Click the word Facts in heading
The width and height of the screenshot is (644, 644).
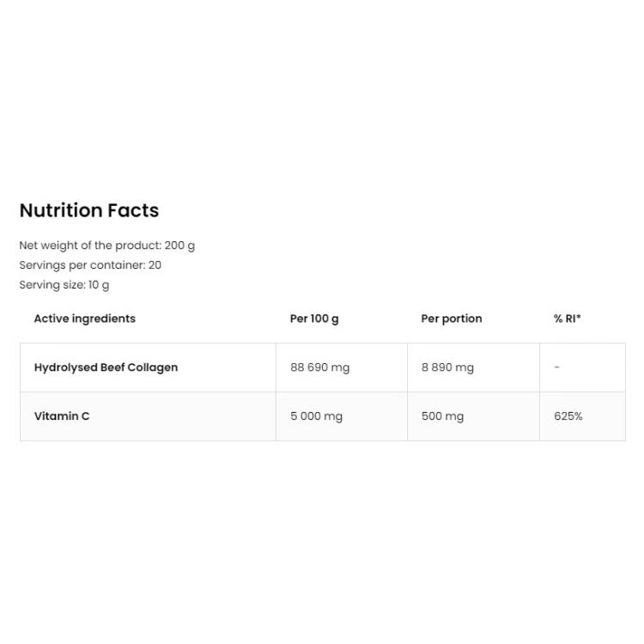[x=133, y=210]
